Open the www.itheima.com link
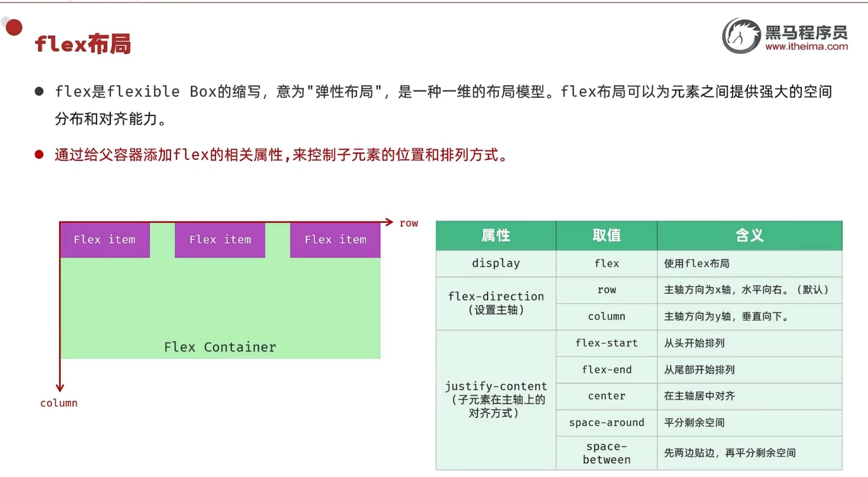 (x=806, y=46)
